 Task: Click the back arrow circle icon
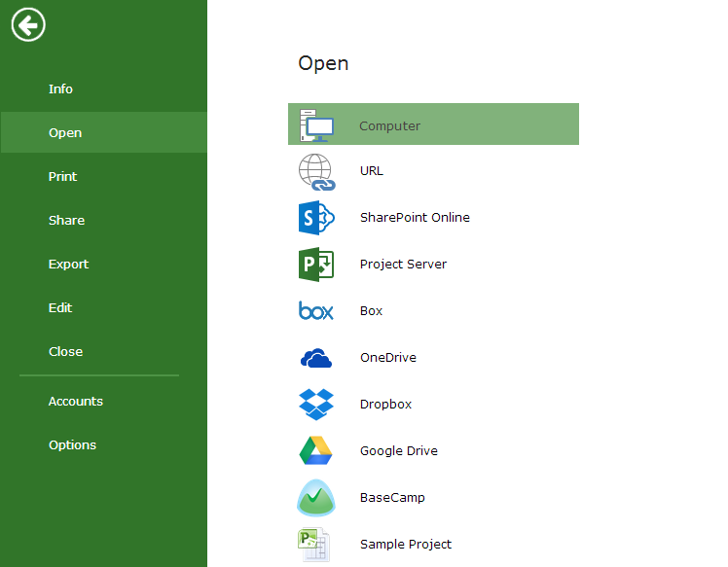coord(28,24)
